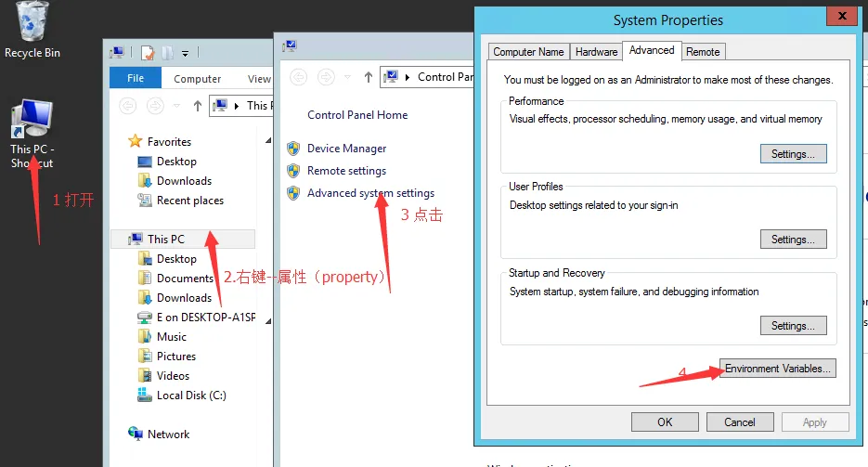Screen dimensions: 868x467
Task: Click the Up arrow in Control Panel window
Action: (368, 77)
